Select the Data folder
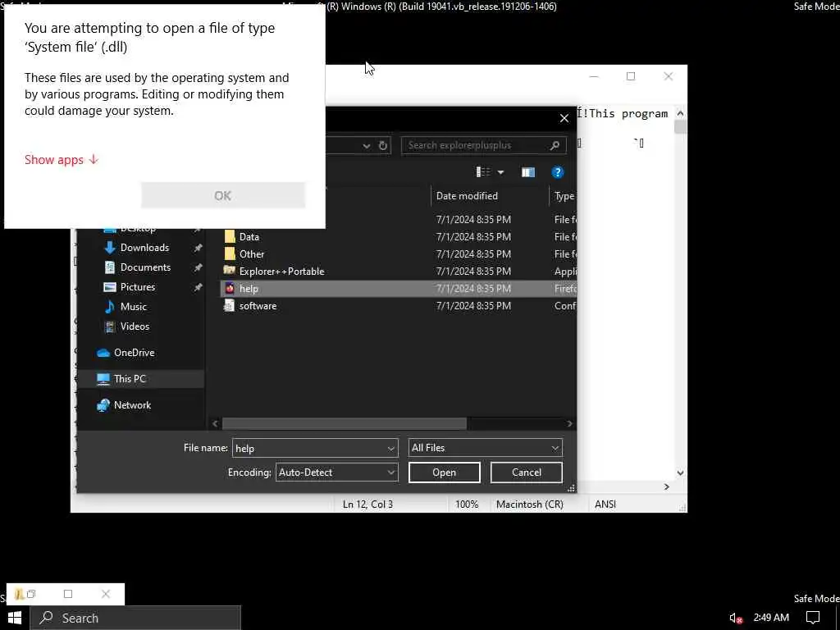Screen dimensions: 840x630 click(249, 237)
